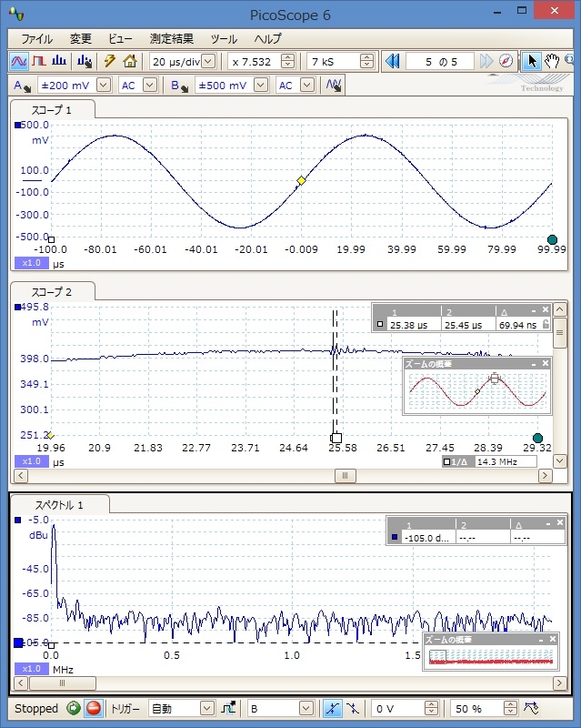Open the ヘルプ menu

coord(267,39)
